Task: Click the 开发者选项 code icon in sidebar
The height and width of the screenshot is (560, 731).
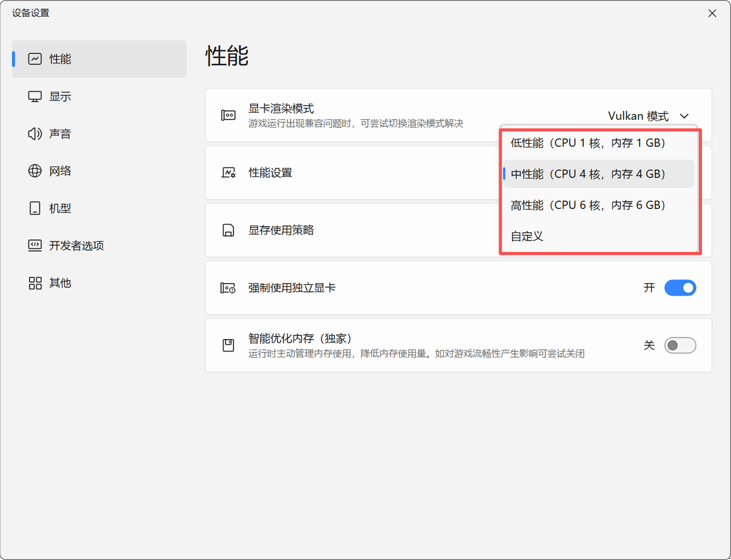Action: pos(35,245)
